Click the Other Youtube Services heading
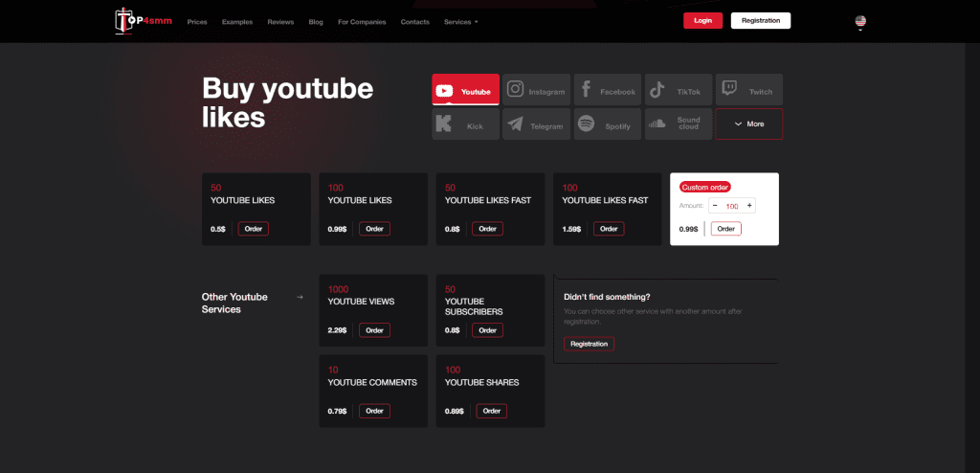Image resolution: width=980 pixels, height=473 pixels. tap(234, 303)
